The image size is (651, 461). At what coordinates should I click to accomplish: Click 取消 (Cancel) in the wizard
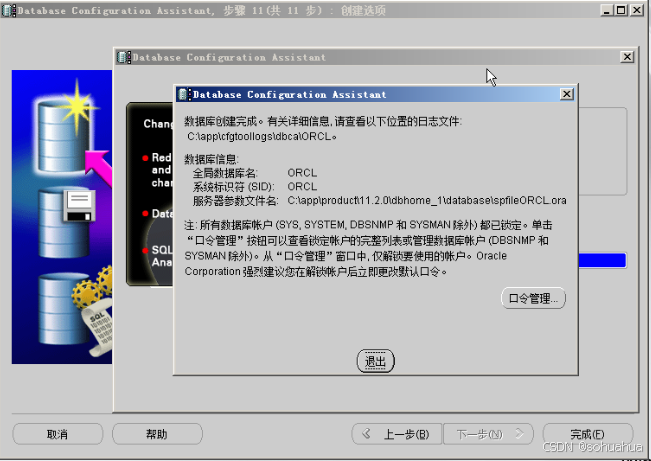click(x=58, y=434)
